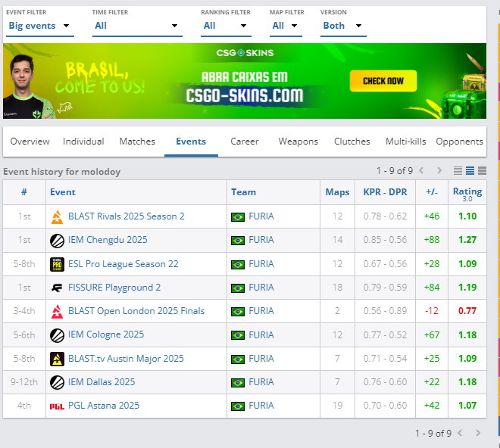Open the csgo-skins.com ad banner text

coord(245,95)
